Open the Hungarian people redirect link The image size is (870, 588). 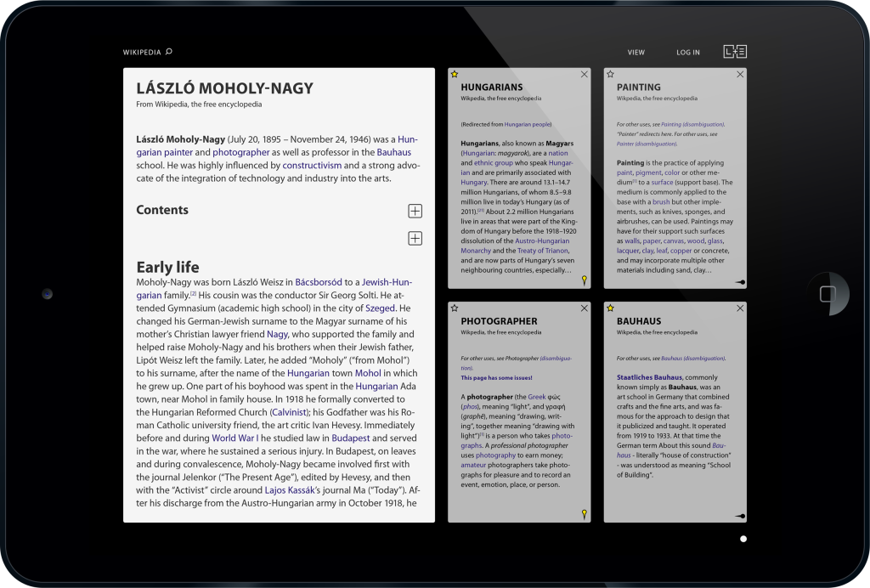coord(527,124)
